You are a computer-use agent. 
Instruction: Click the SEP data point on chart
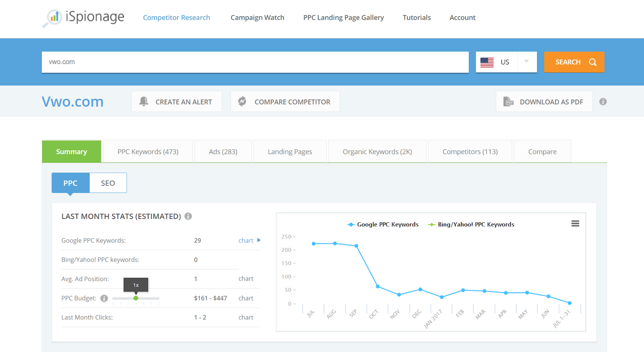356,246
